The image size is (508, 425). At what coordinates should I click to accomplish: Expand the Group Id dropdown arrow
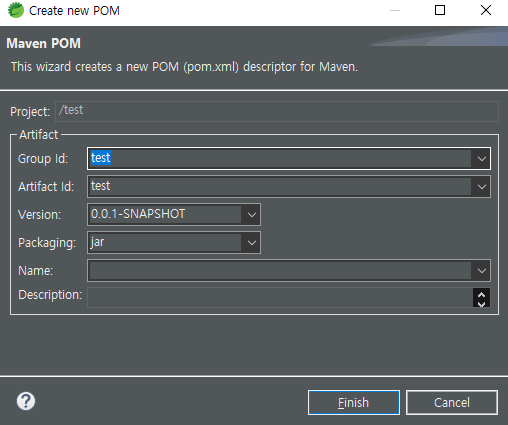(481, 159)
